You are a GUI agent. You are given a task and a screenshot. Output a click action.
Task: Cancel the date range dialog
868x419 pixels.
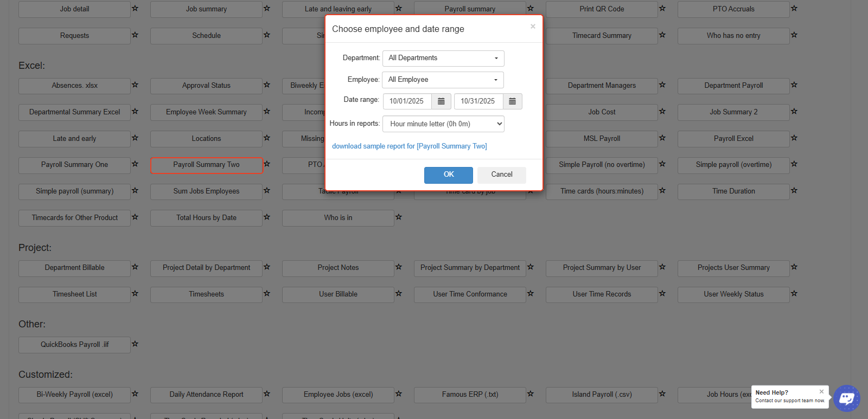click(501, 175)
